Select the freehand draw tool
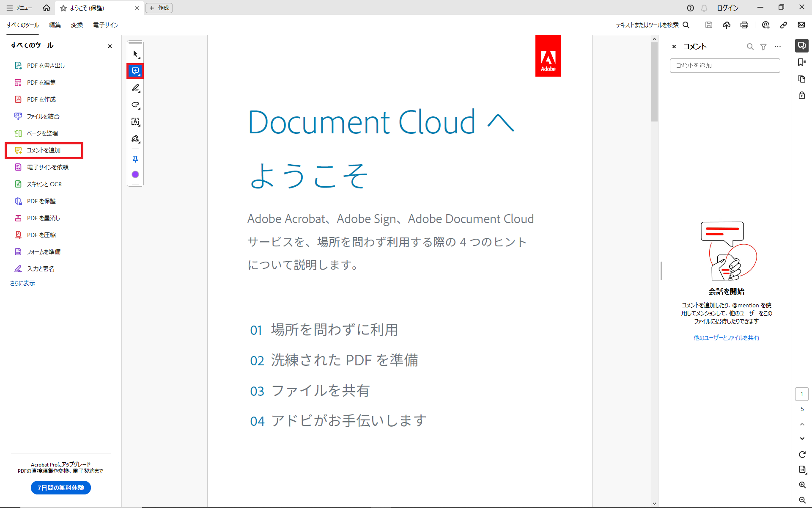812x508 pixels. [135, 105]
